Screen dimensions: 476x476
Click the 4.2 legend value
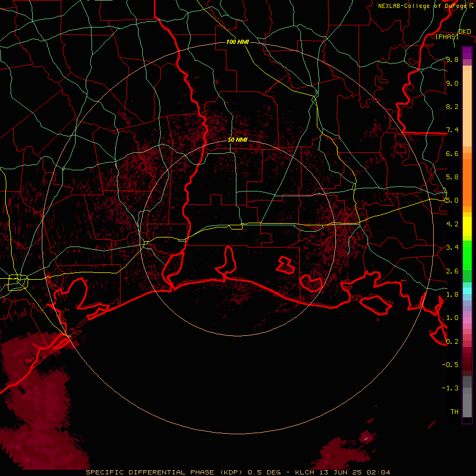pos(452,224)
